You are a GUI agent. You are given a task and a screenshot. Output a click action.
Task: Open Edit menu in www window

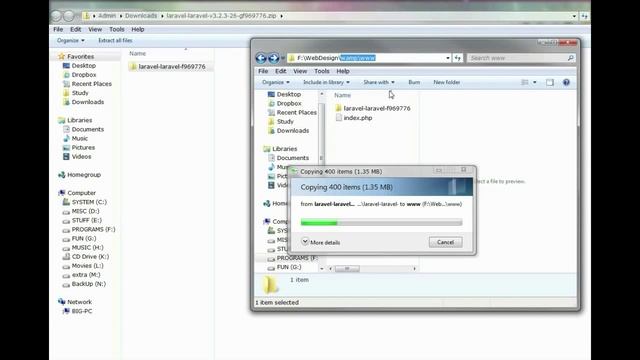tap(280, 71)
